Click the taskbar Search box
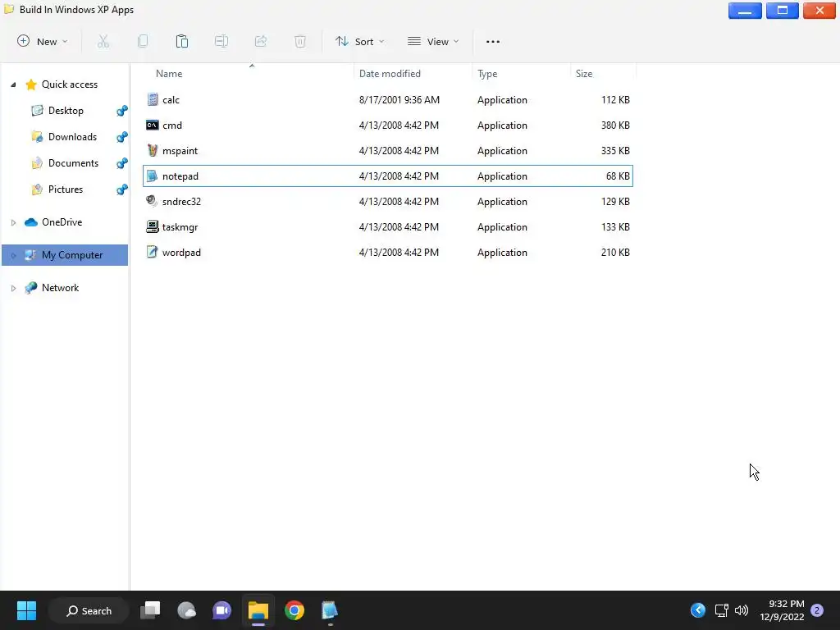Image resolution: width=840 pixels, height=630 pixels. (89, 610)
